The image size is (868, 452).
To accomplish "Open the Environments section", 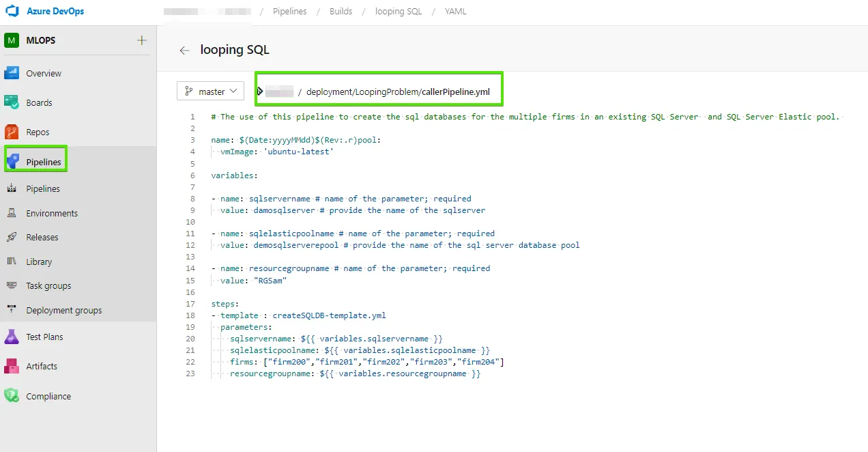I will (51, 212).
